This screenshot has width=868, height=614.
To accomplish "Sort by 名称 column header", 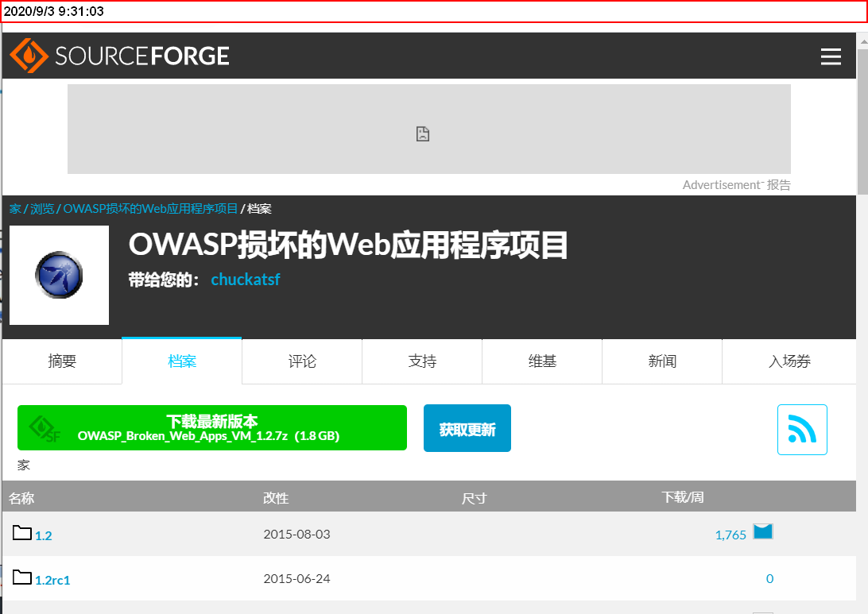I will 21,498.
